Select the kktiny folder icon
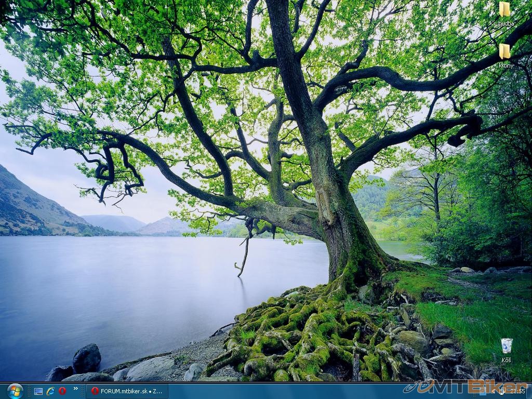This screenshot has height=399, width=532. pos(504,51)
